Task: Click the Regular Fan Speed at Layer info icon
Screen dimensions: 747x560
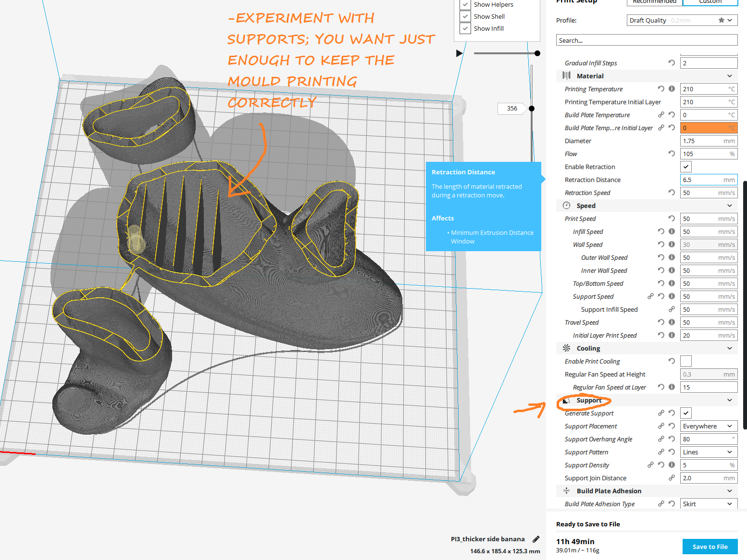Action: (672, 387)
